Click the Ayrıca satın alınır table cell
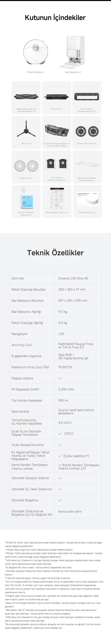The image size is (111, 644). [x=70, y=511]
